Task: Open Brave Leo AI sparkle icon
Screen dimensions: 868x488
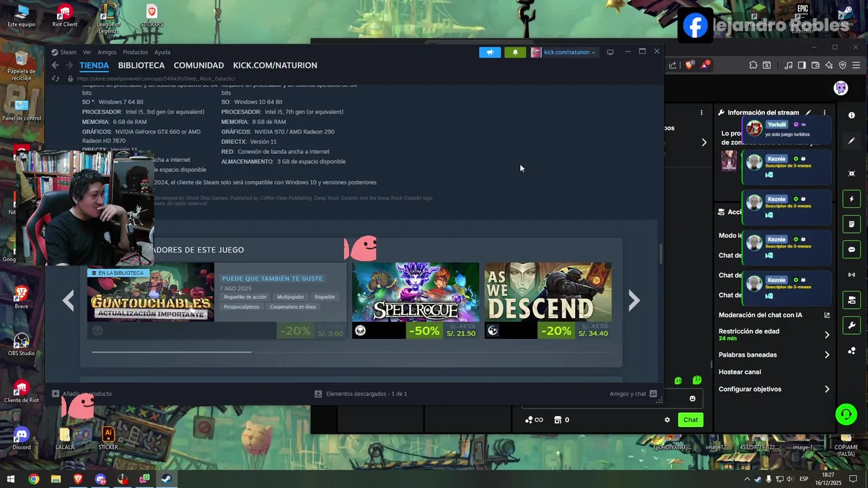Action: 829,65
